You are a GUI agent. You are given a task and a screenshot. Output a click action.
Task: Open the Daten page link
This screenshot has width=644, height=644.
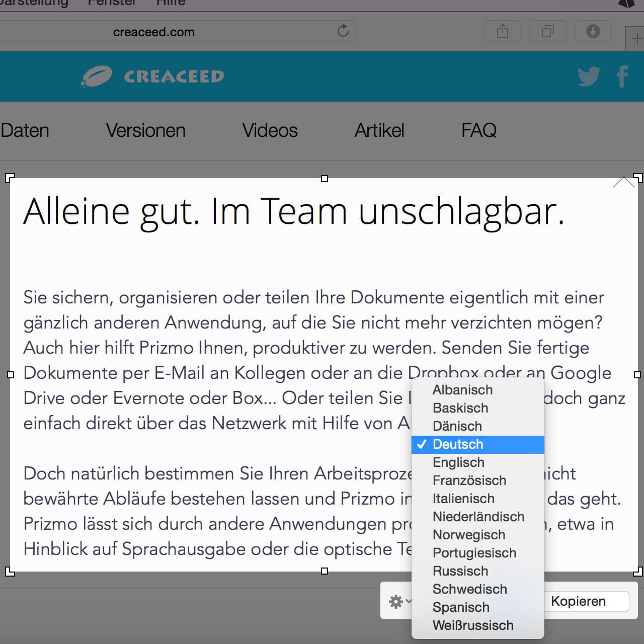coord(25,130)
